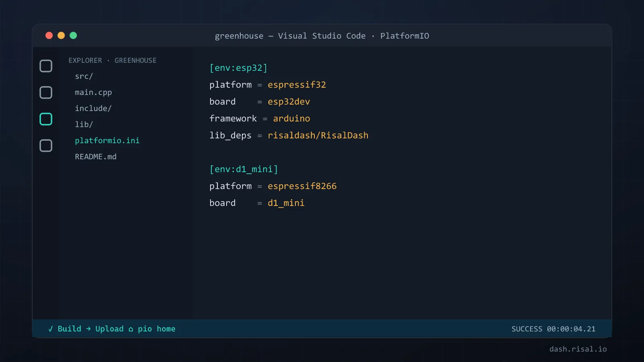Click the window title text

point(322,36)
